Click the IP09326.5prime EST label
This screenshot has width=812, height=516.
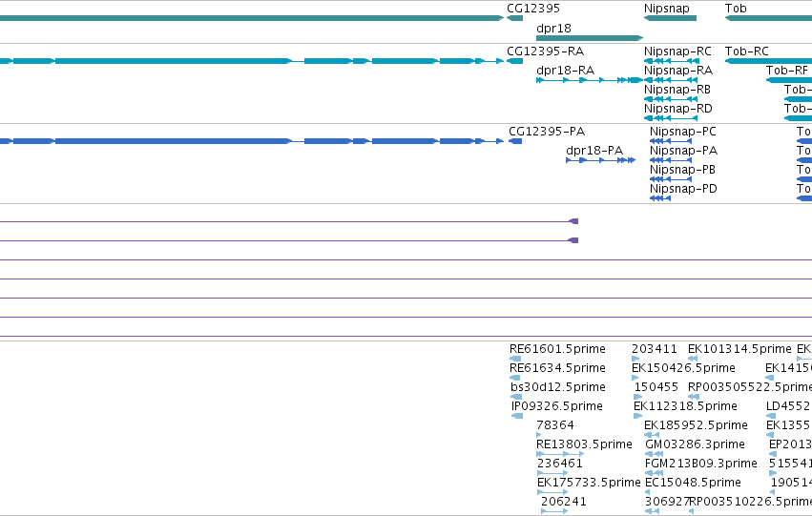coord(556,406)
